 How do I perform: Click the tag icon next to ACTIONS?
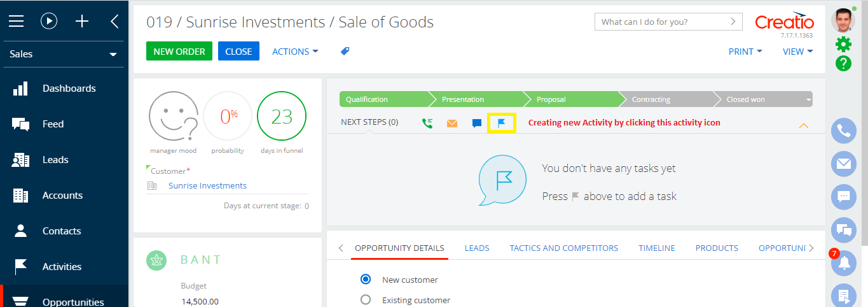click(x=345, y=51)
